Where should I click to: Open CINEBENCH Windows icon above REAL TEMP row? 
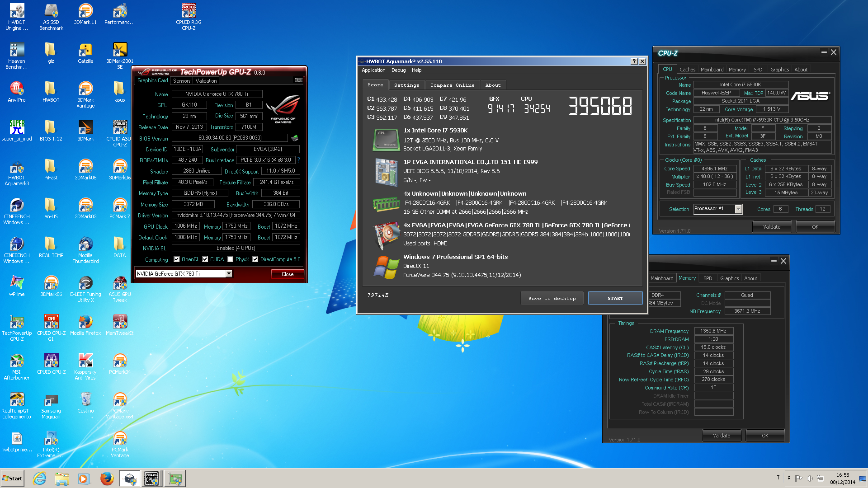pyautogui.click(x=17, y=211)
